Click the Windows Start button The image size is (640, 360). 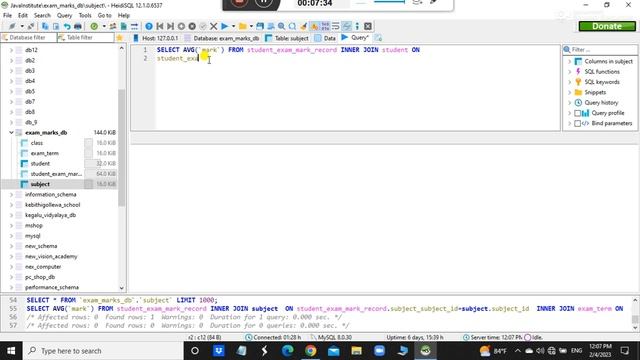[x=11, y=351]
